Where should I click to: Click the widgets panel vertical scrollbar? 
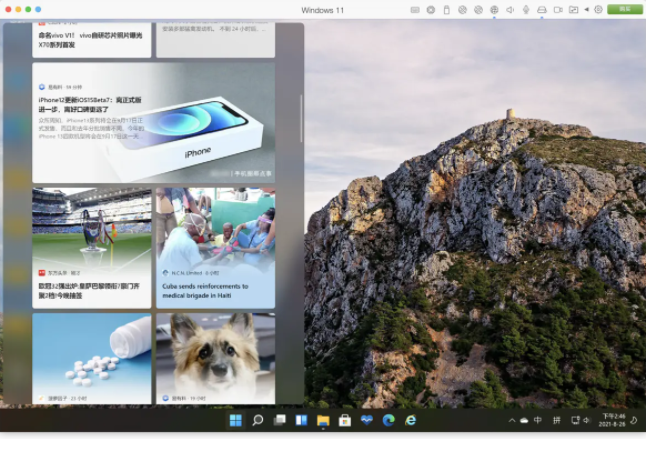pos(300,120)
